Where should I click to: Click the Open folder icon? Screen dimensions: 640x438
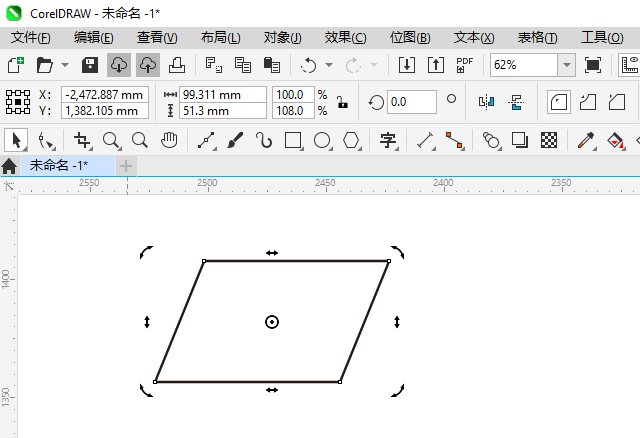44,65
